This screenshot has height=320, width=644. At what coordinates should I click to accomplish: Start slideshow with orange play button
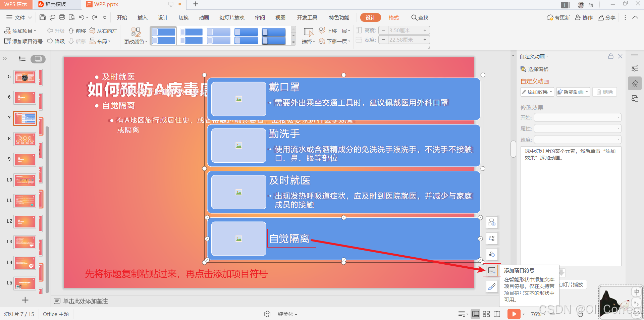click(x=514, y=314)
